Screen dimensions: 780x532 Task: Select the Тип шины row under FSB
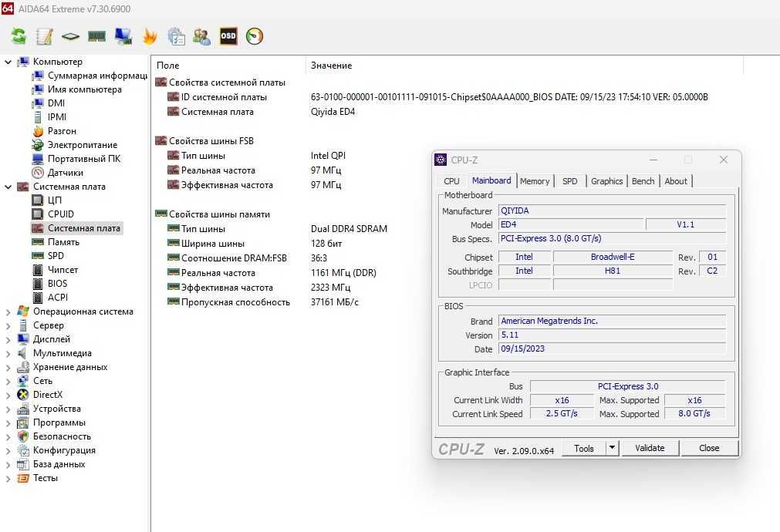pyautogui.click(x=203, y=156)
